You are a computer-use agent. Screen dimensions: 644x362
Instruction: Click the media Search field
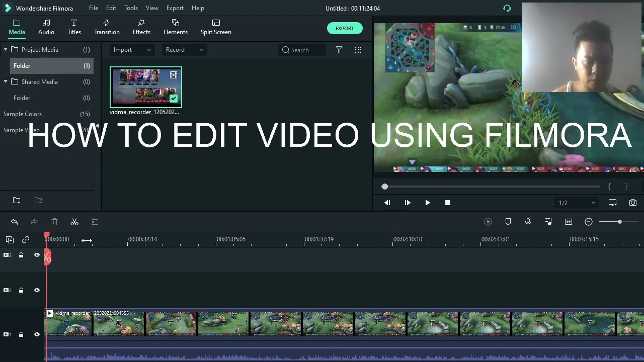click(302, 50)
